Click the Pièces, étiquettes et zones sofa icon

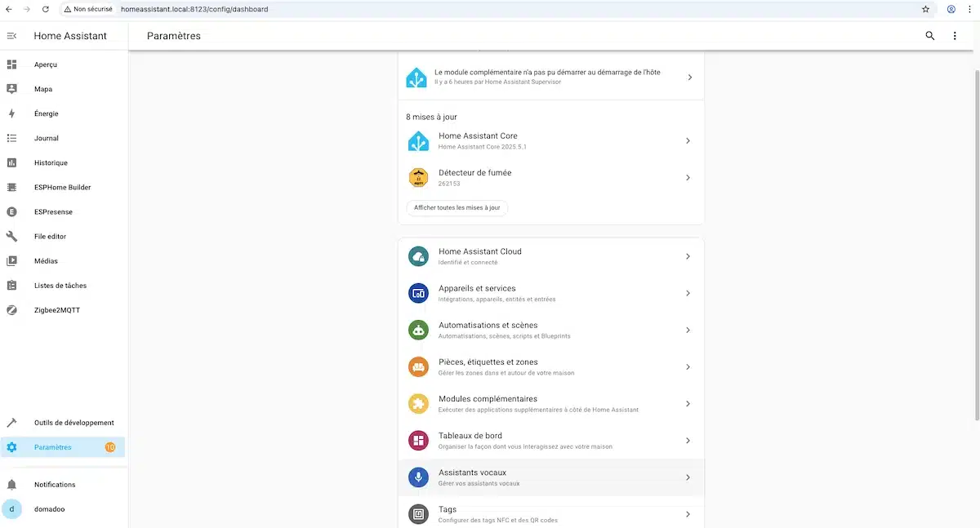[418, 366]
